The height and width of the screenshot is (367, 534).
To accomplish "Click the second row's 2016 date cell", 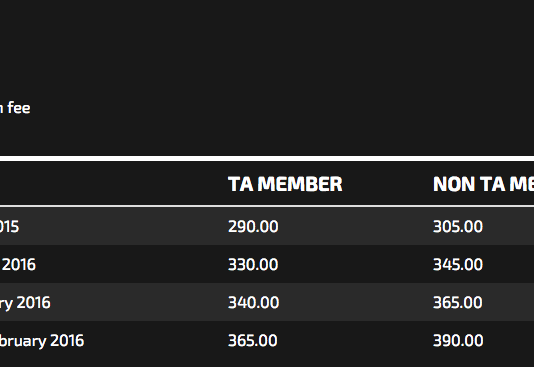I will [x=18, y=265].
